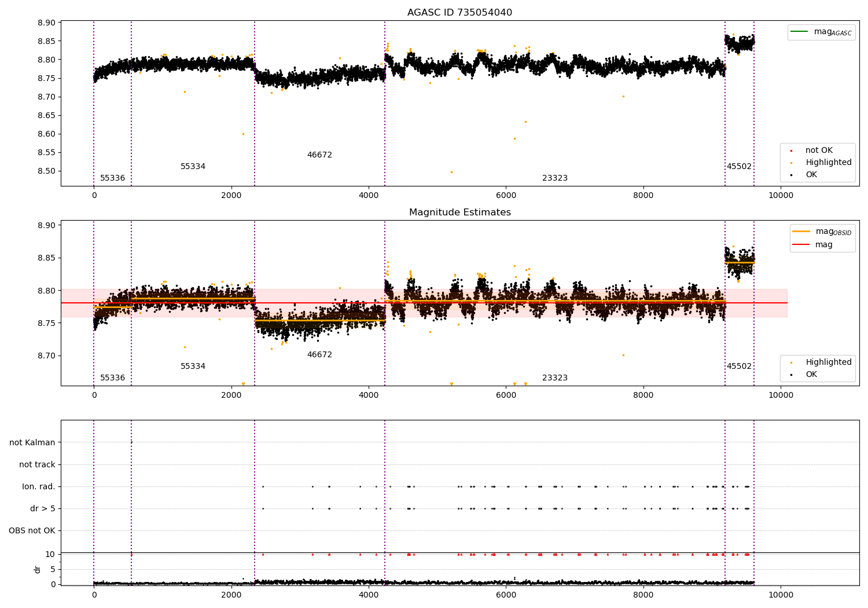The width and height of the screenshot is (868, 608).
Task: Click y-tick 8.70 in Magnitude Estimates plot
Action: click(x=46, y=356)
